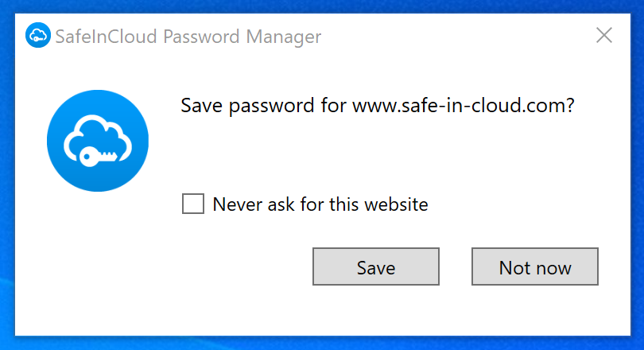
Task: Enable Never ask for this website checkbox
Action: [192, 204]
